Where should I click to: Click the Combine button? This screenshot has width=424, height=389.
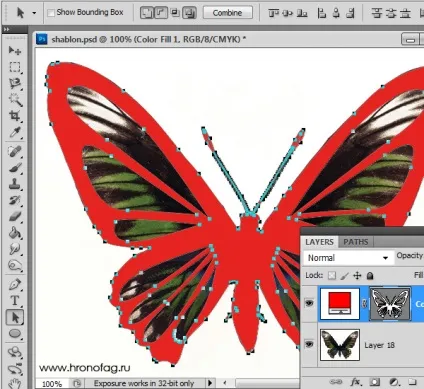(x=228, y=13)
